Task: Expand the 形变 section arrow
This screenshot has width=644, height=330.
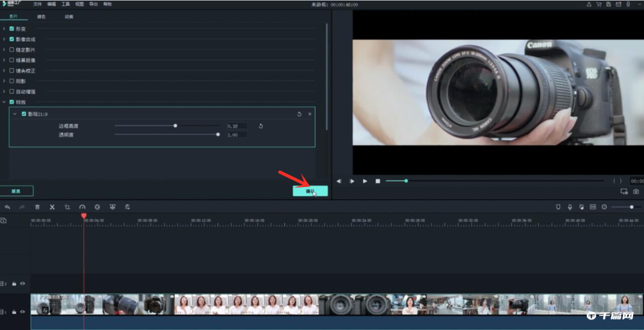Action: (x=4, y=29)
